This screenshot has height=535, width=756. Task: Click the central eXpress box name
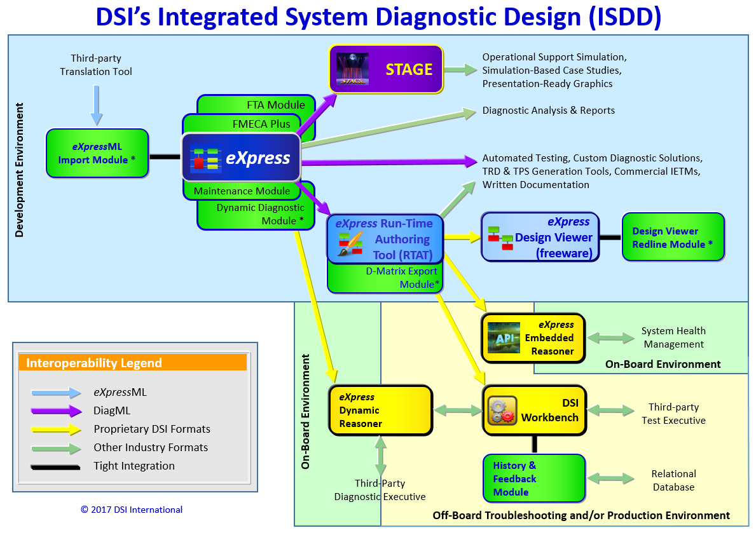258,158
